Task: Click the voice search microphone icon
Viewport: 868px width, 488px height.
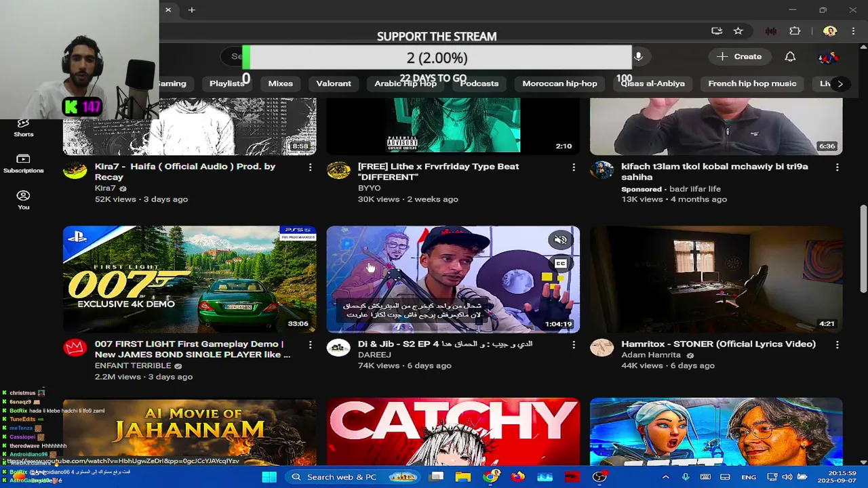Action: 638,56
